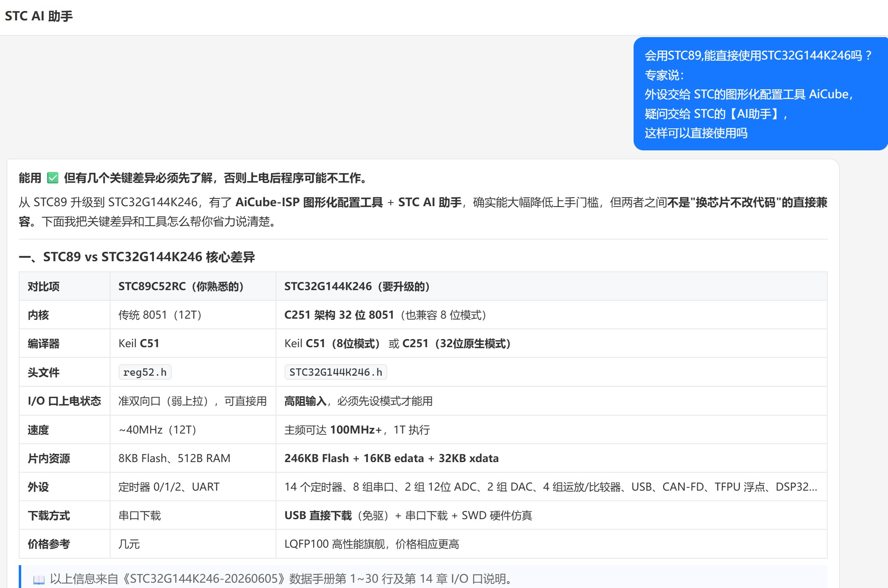The image size is (888, 588).
Task: Click the STC32G144K246.h code snippet
Action: [336, 372]
